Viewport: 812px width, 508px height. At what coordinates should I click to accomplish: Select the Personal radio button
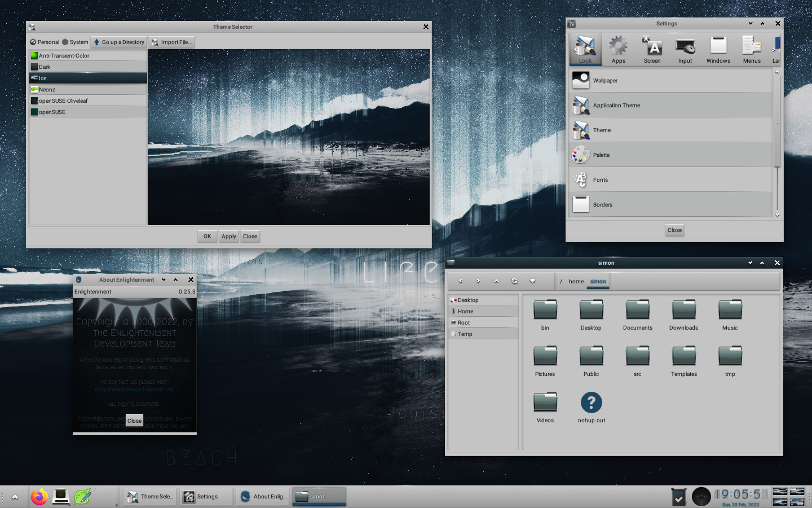coord(33,42)
